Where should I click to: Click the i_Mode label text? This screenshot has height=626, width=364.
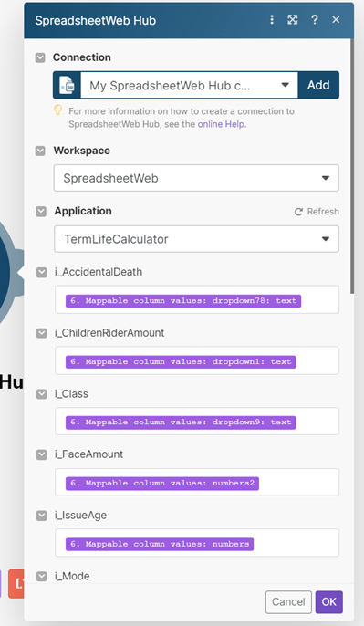pyautogui.click(x=72, y=576)
